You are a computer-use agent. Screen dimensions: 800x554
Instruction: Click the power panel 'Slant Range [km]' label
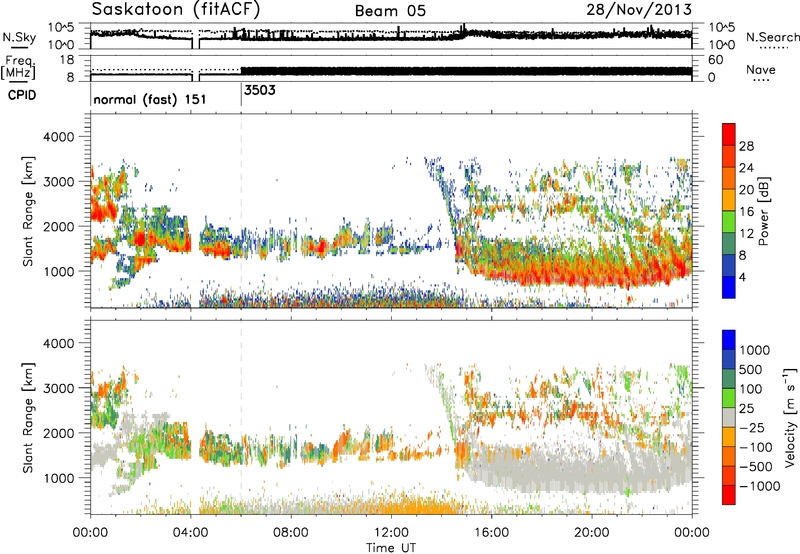28,211
